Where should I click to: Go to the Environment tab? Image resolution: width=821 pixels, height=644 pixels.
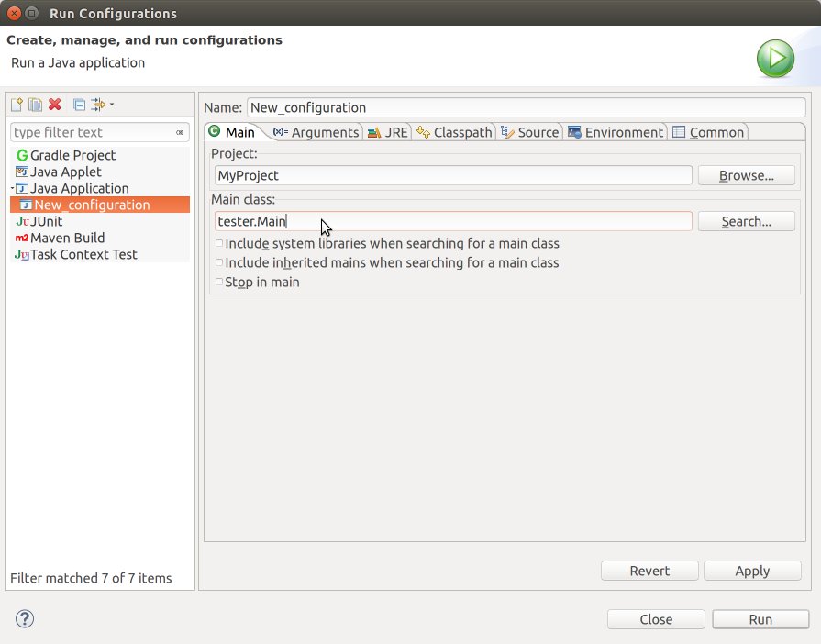click(616, 132)
